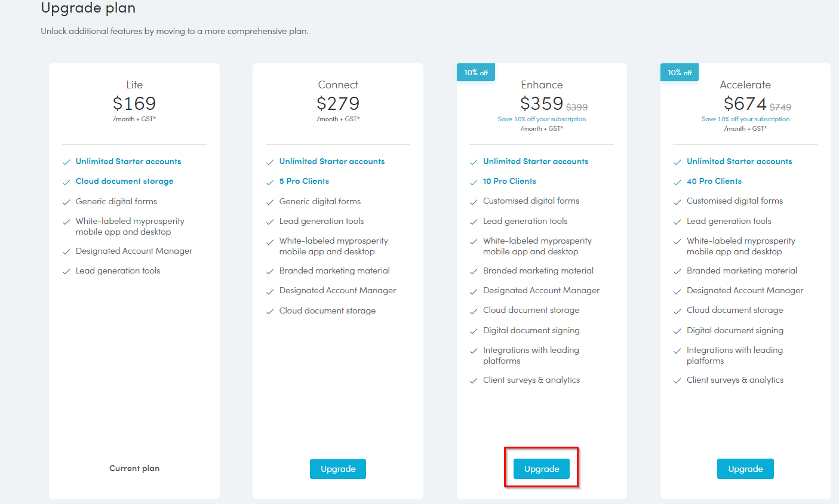Click the Current plan label under Lite
Viewport: 839px width, 504px height.
[x=134, y=468]
